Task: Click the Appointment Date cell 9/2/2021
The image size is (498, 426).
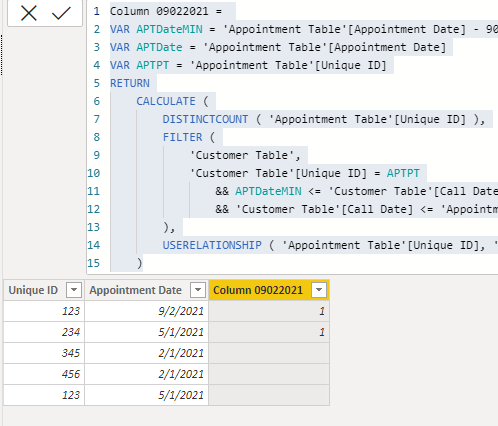Action: tap(147, 311)
